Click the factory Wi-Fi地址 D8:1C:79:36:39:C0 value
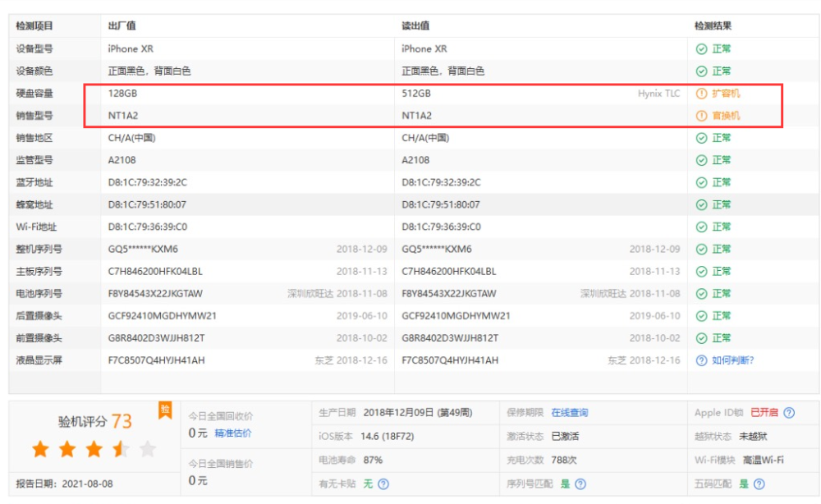Screen dimensions: 821x504 click(x=148, y=227)
